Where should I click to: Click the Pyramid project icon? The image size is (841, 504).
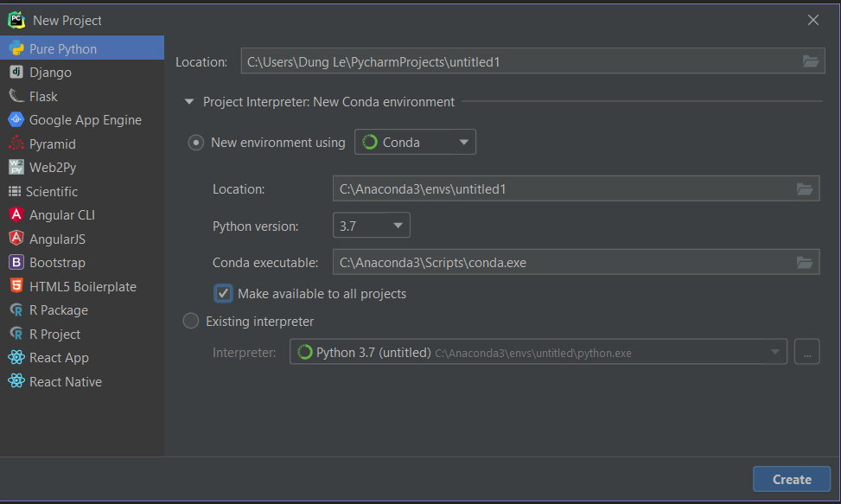[16, 144]
